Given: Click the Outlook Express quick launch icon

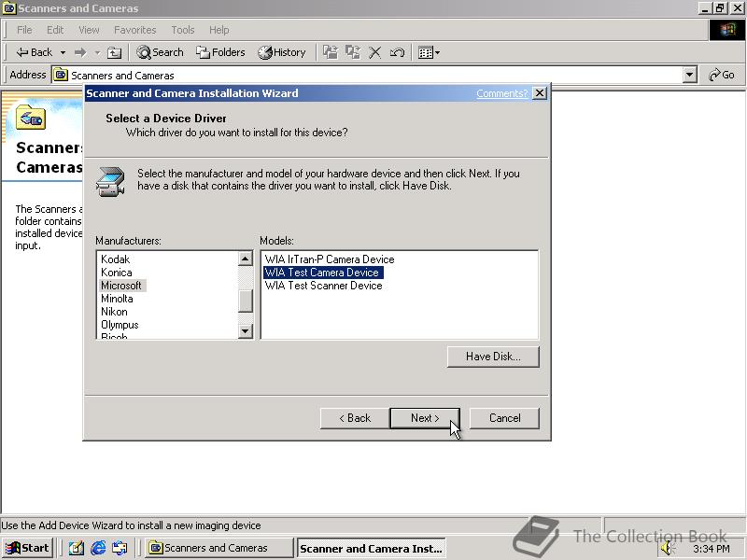Looking at the screenshot, I should click(x=120, y=548).
